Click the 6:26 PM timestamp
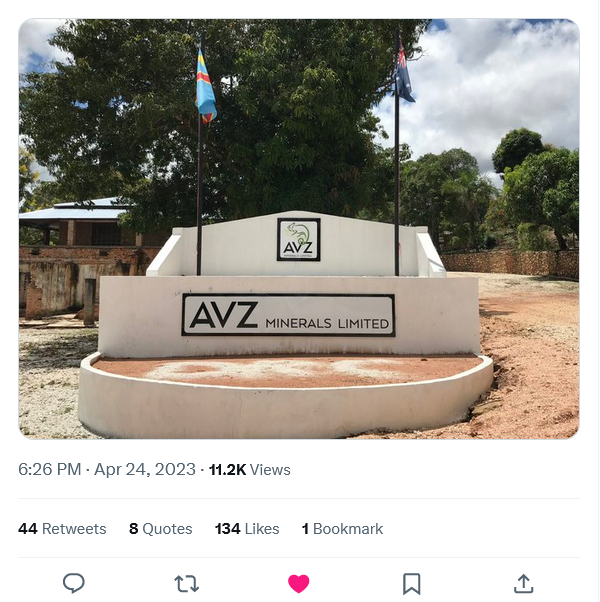 coord(50,470)
